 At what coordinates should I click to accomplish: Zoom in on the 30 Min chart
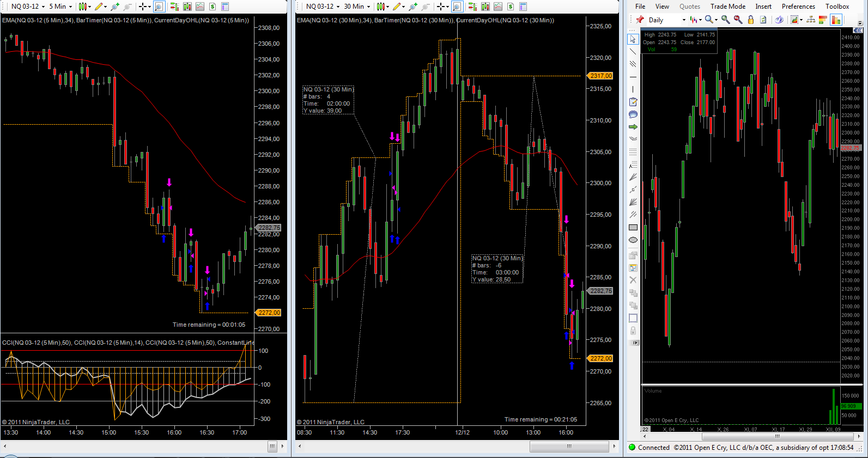[412, 7]
